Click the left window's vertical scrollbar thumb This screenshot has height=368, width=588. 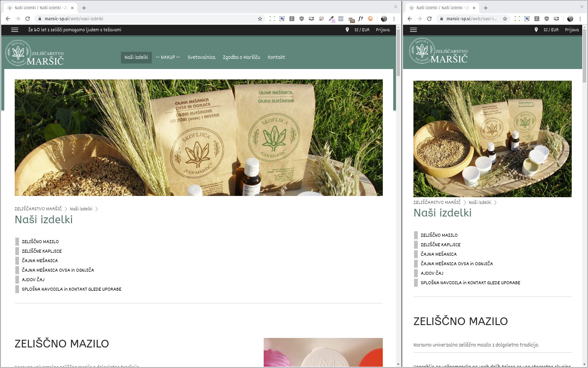398,52
